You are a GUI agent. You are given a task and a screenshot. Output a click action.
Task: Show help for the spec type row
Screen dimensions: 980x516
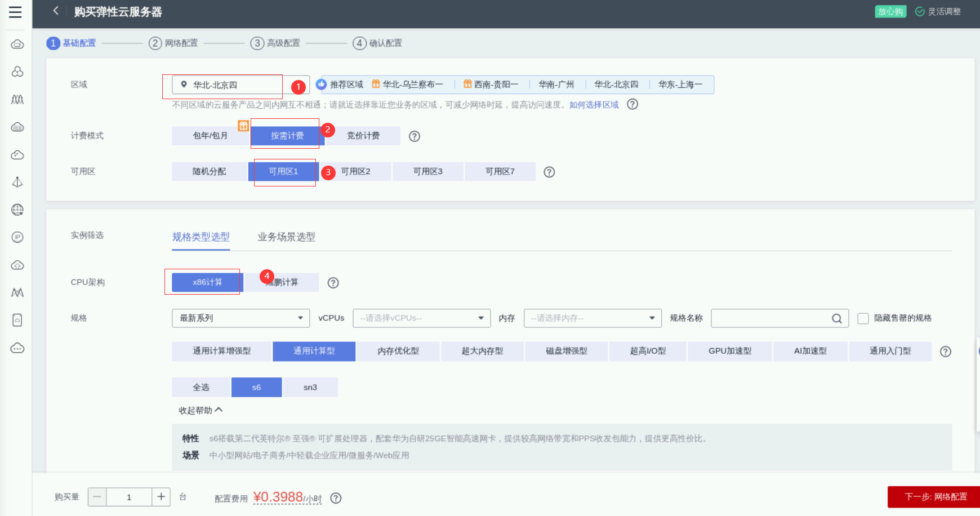(x=946, y=352)
